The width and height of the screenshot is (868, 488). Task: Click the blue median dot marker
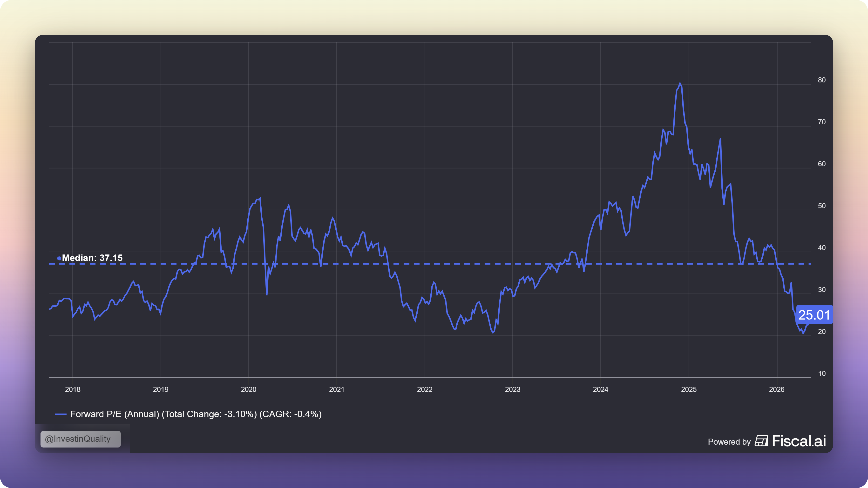coord(59,258)
